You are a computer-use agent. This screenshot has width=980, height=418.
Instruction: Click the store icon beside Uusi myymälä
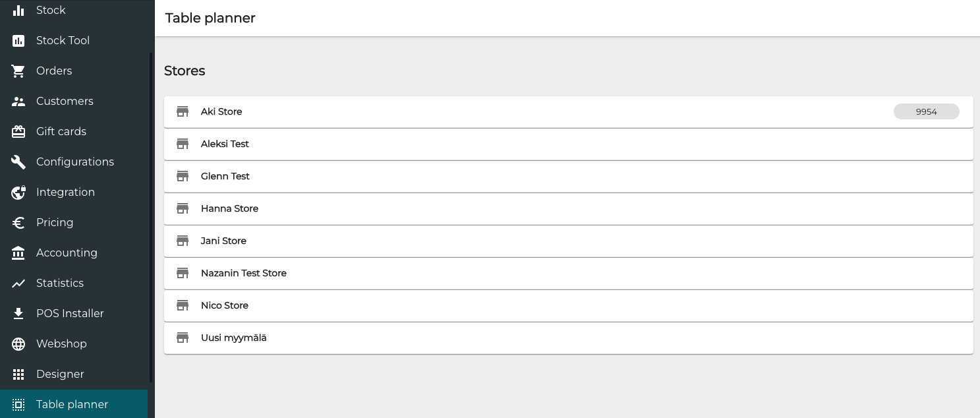coord(183,338)
